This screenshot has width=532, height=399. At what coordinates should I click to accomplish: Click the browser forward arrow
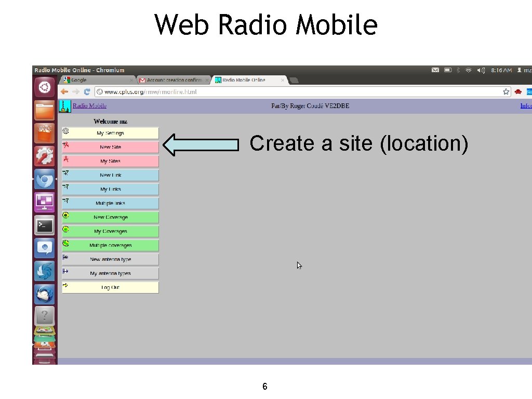(76, 91)
